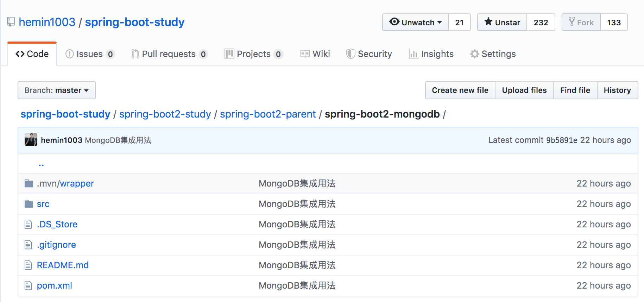Go to hemin1003 owner profile link
The image size is (644, 302).
click(47, 22)
